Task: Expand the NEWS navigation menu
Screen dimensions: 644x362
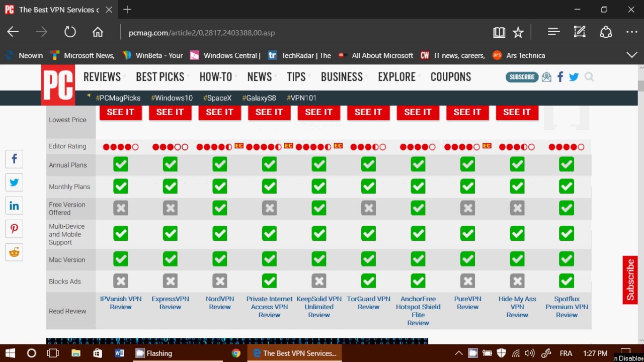Action: click(260, 77)
